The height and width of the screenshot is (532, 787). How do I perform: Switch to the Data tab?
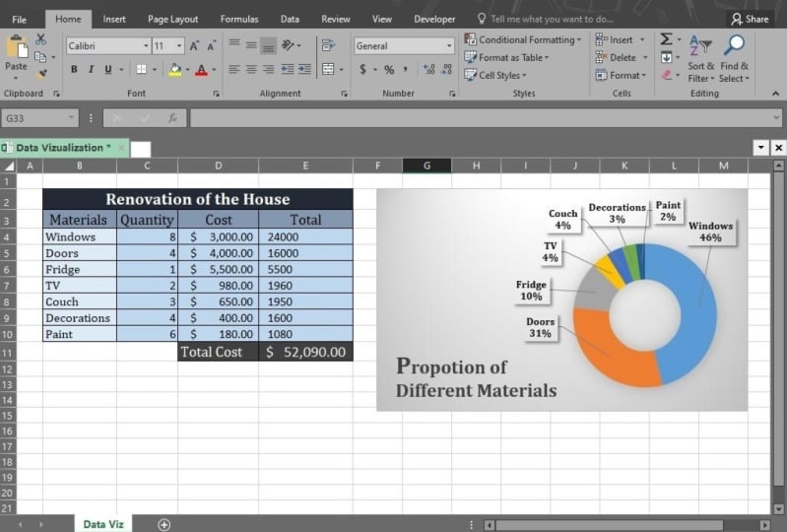(290, 19)
